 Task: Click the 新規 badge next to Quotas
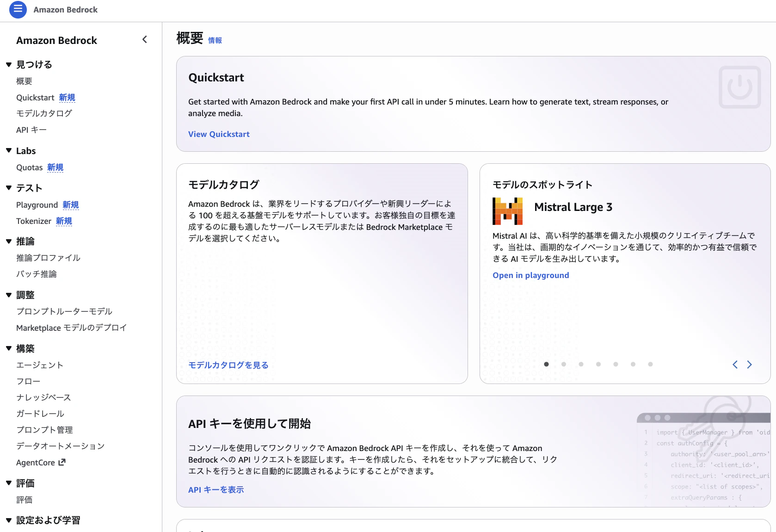coord(55,167)
